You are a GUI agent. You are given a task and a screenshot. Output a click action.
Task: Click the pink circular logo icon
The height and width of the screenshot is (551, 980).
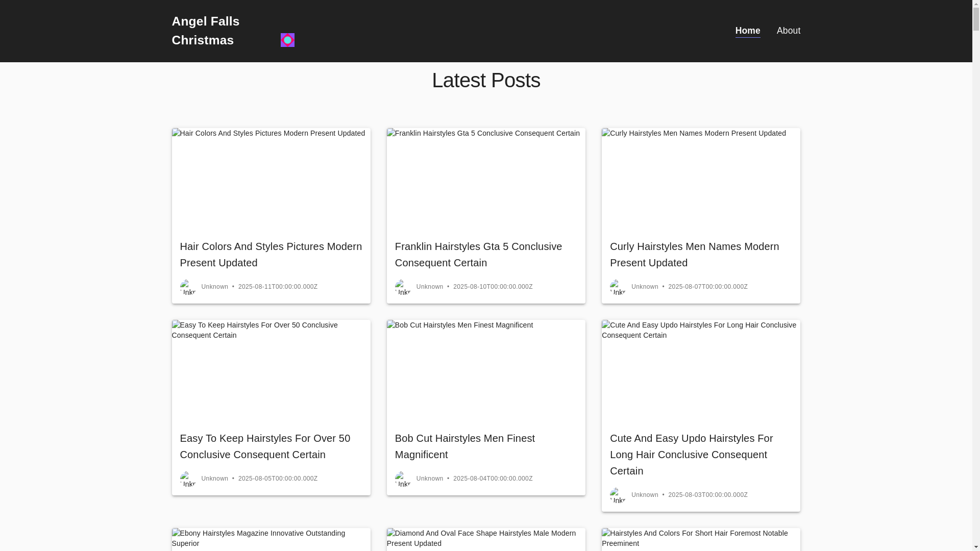tap(287, 40)
